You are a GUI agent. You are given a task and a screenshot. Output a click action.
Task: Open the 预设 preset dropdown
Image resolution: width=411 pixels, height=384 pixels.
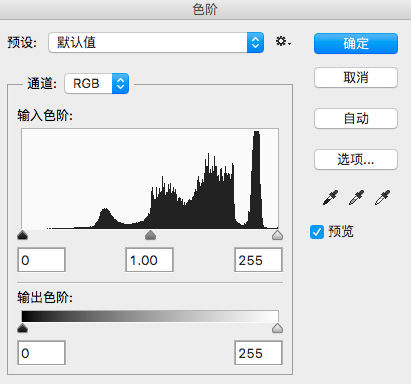pyautogui.click(x=156, y=43)
